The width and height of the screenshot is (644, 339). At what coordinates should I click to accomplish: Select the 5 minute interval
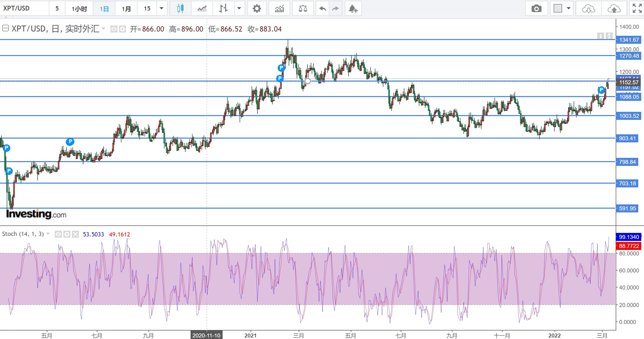(57, 9)
